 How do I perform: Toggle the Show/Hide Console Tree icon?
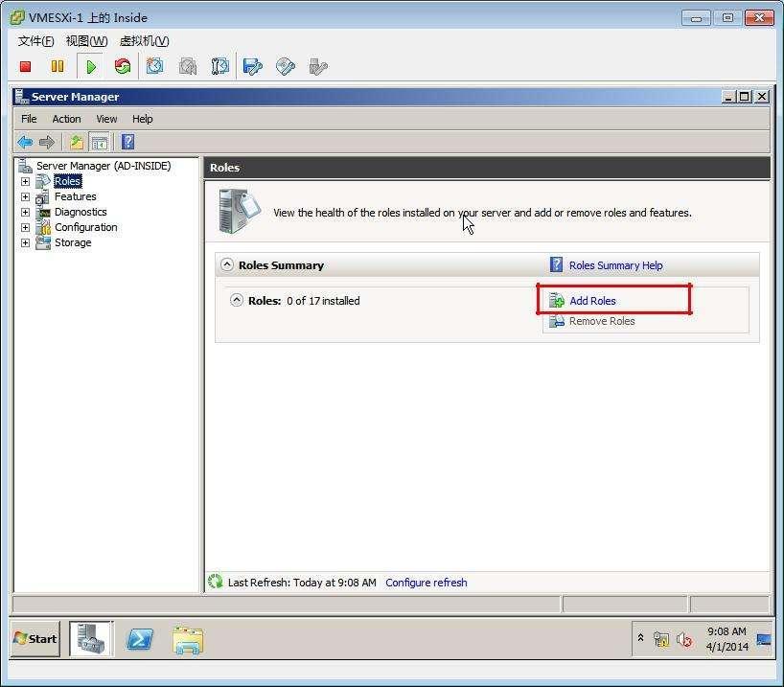(x=99, y=143)
